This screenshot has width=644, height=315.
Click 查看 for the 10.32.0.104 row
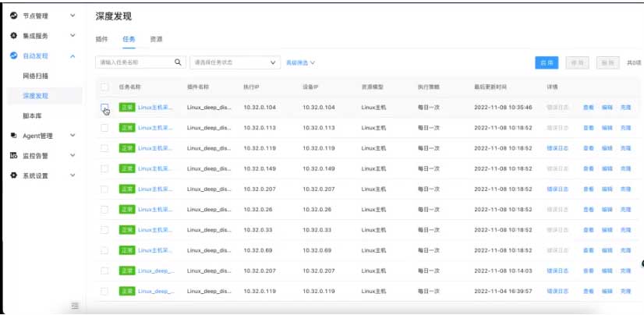[589, 108]
